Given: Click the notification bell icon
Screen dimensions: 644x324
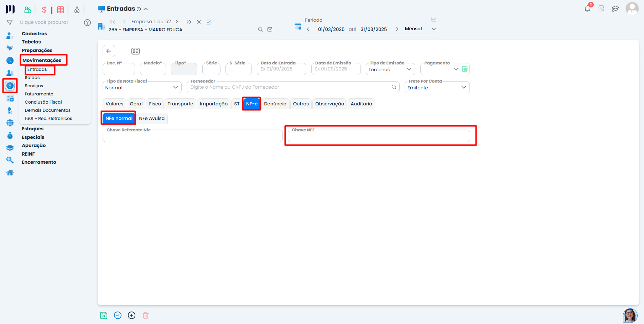Looking at the screenshot, I should (587, 9).
